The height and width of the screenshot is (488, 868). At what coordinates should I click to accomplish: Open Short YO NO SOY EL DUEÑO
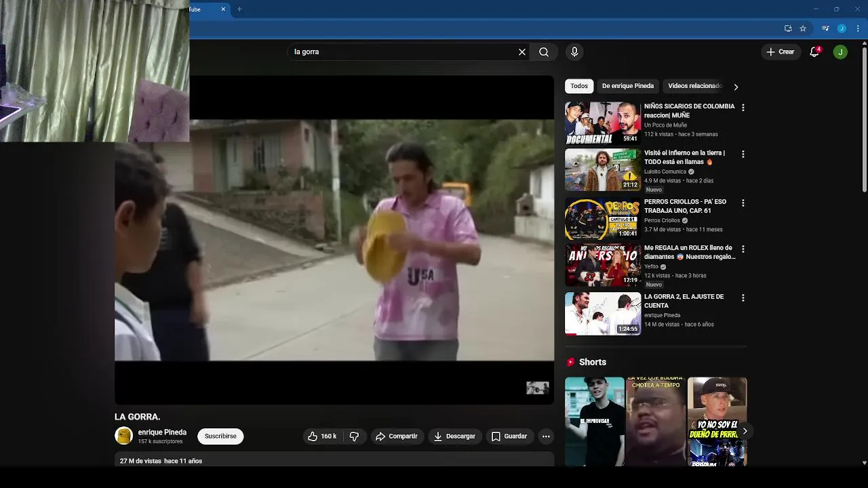point(717,422)
